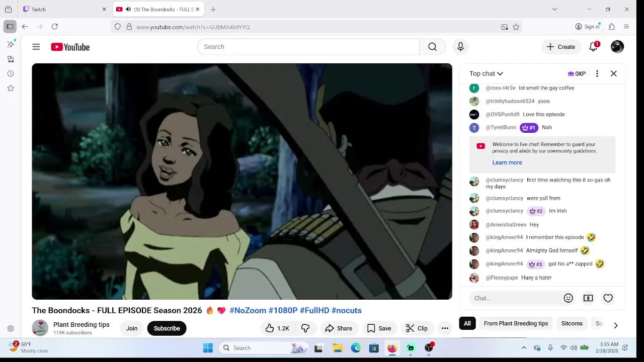Open synced tabs in Firefox sidebar
The width and height of the screenshot is (644, 362).
point(11,59)
